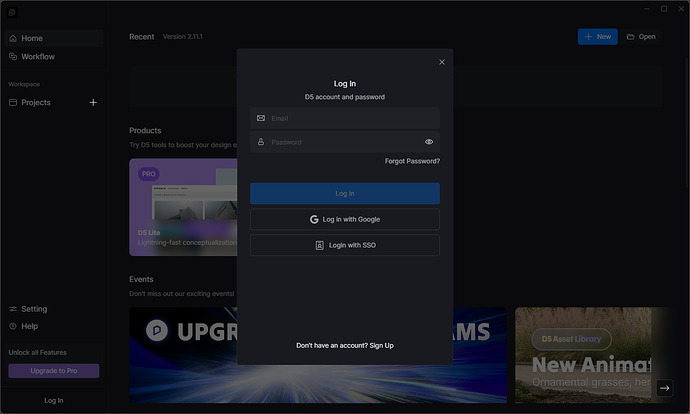Choose Login with SSO
The width and height of the screenshot is (690, 414).
[345, 245]
